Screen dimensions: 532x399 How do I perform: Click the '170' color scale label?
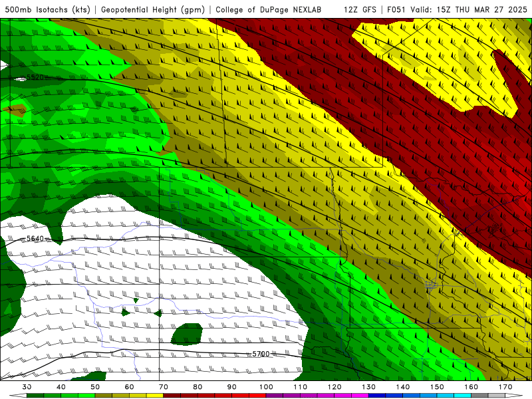[x=505, y=387]
